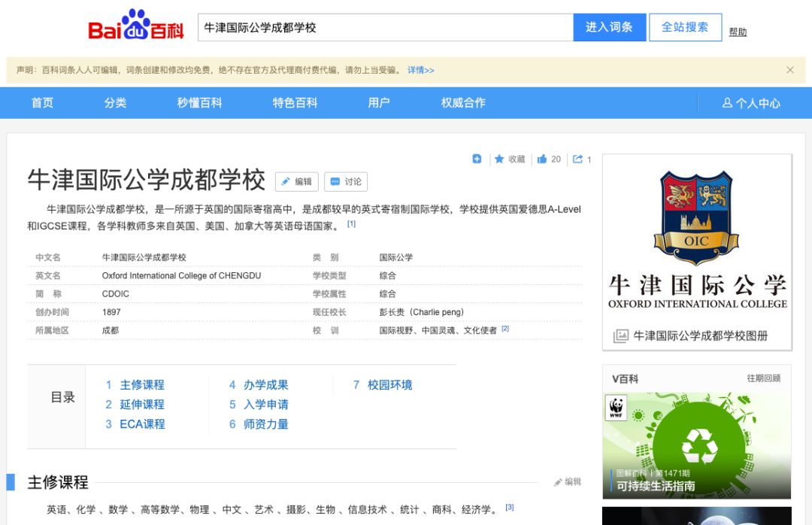Screen dimensions: 812x525
Task: Select the star icon to favorite this entry
Action: [x=500, y=159]
